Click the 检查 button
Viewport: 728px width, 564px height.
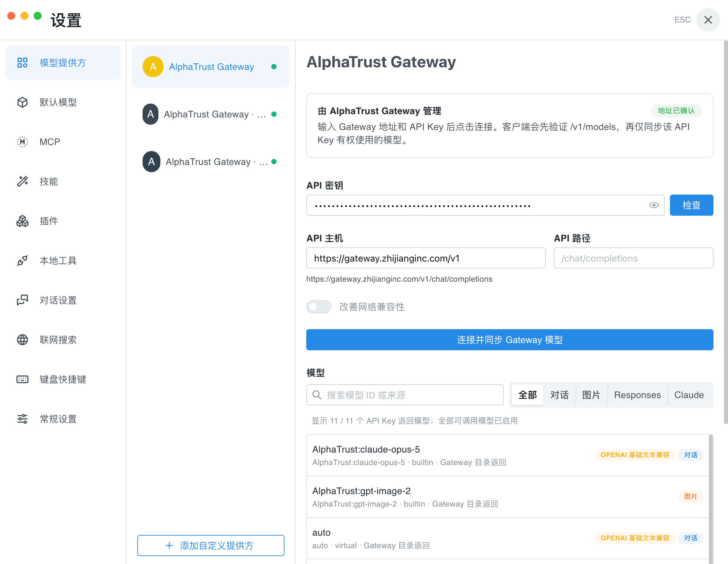click(x=691, y=205)
